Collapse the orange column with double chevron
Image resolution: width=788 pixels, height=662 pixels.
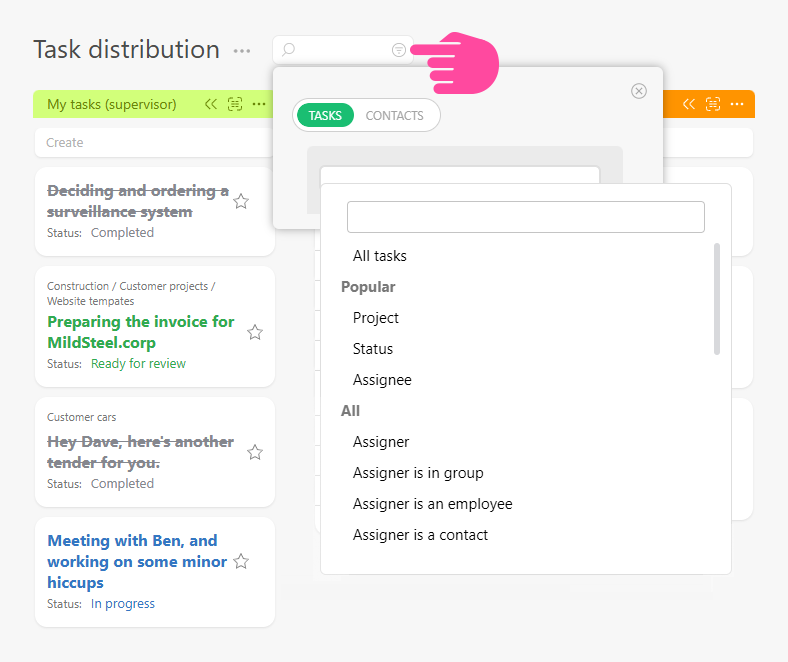689,104
